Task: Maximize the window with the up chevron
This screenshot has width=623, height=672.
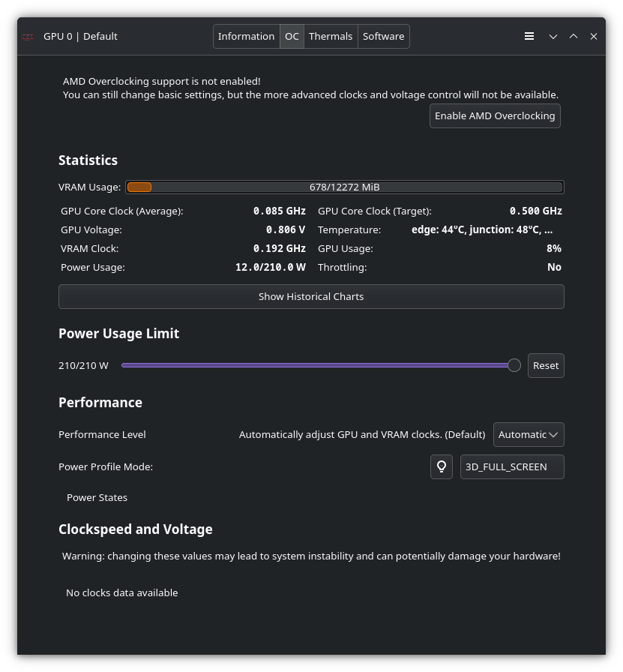Action: (x=574, y=36)
